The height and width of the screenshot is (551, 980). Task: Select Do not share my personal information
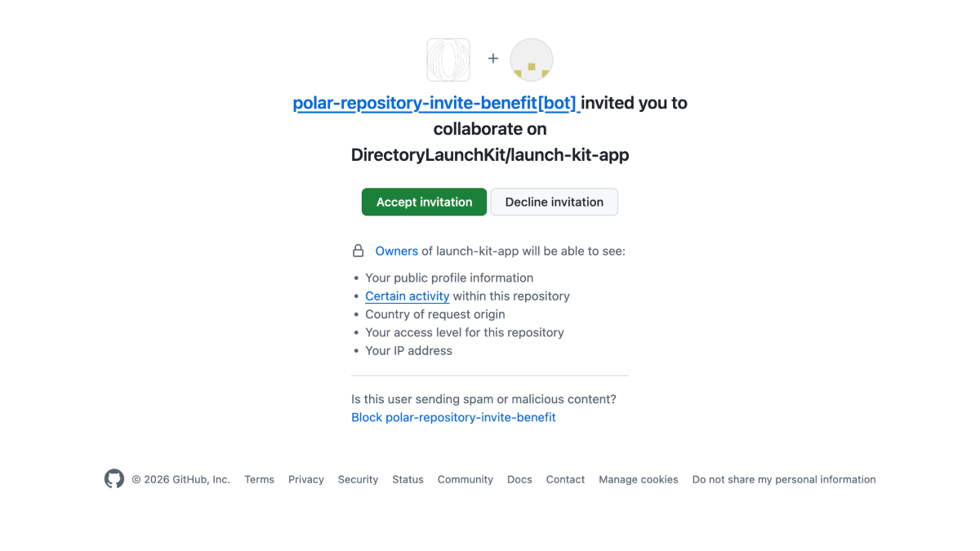pos(783,480)
